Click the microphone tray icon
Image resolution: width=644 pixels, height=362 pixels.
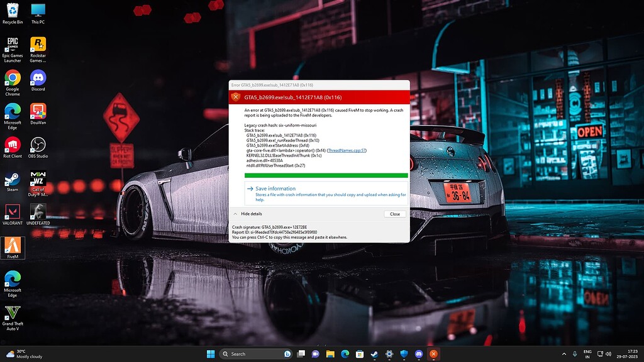coord(575,354)
